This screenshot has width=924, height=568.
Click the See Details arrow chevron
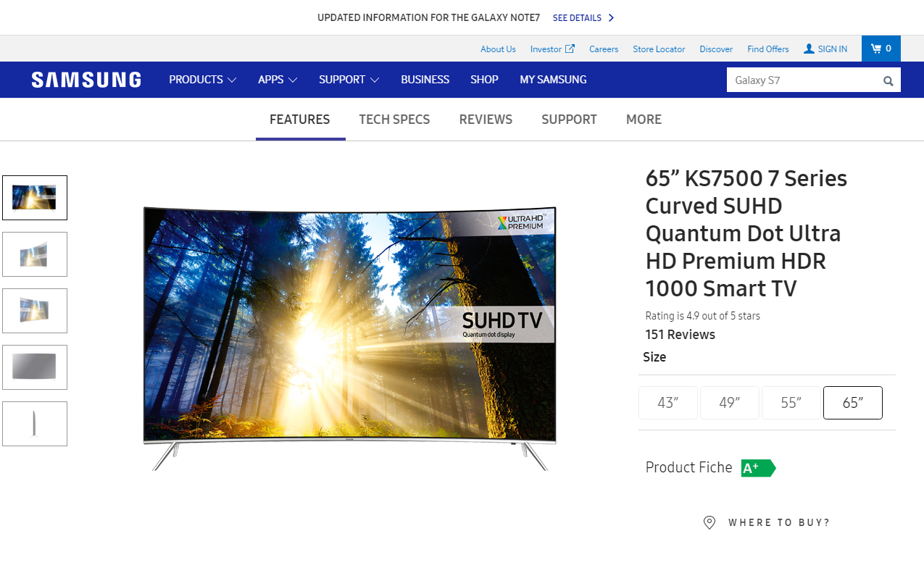coord(611,17)
